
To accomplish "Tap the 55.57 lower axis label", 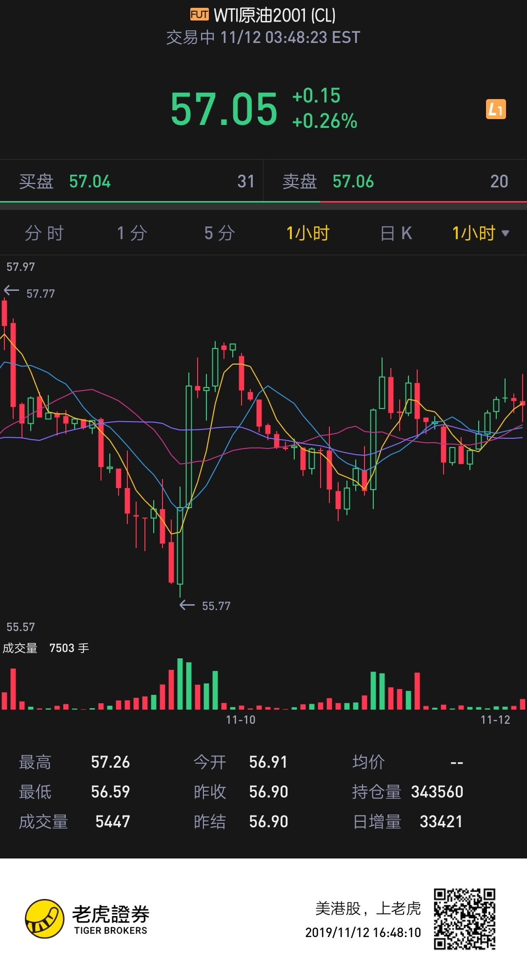I will (x=20, y=627).
